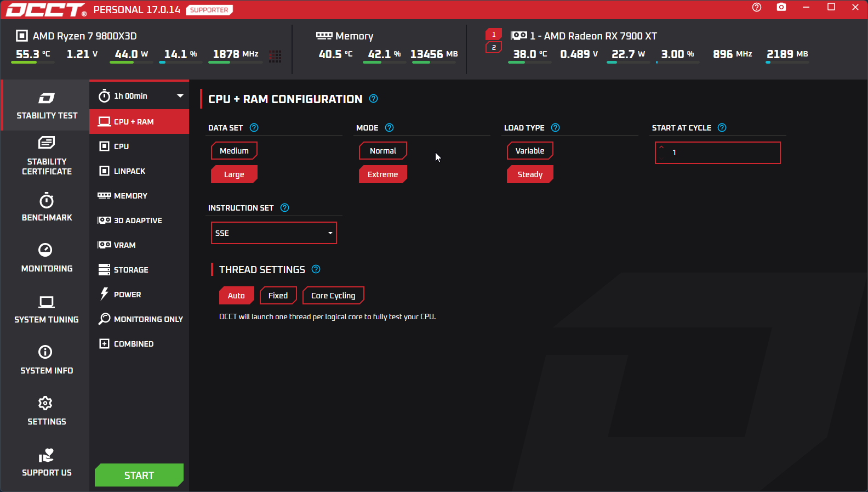Open the System Tuning section
868x492 pixels.
click(x=46, y=309)
